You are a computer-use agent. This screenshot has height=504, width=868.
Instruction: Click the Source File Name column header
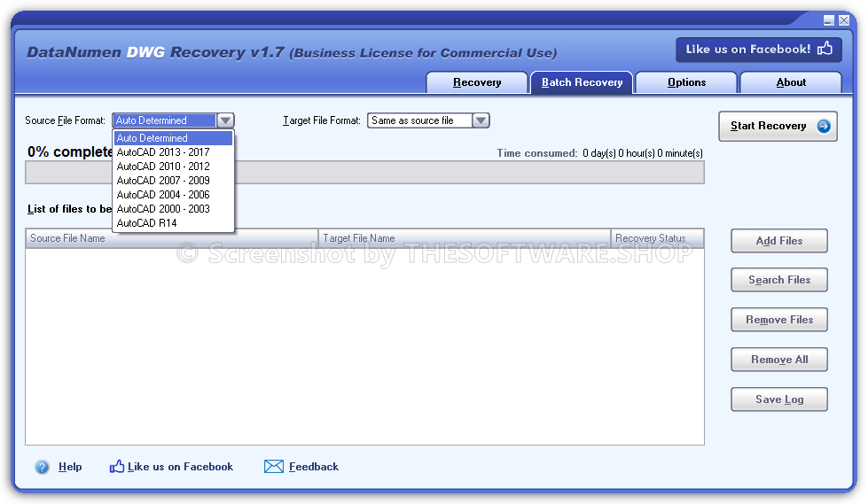click(x=172, y=238)
